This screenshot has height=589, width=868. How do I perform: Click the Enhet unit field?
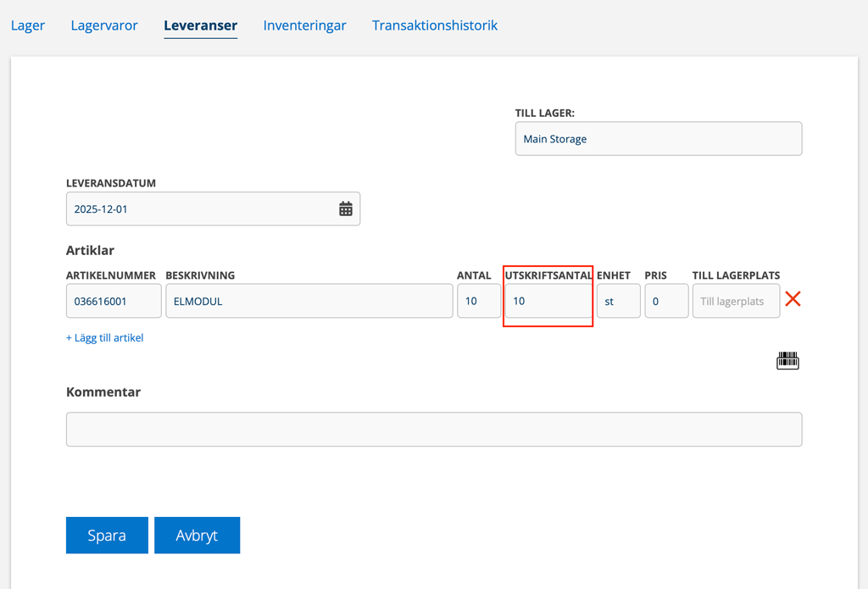[618, 301]
